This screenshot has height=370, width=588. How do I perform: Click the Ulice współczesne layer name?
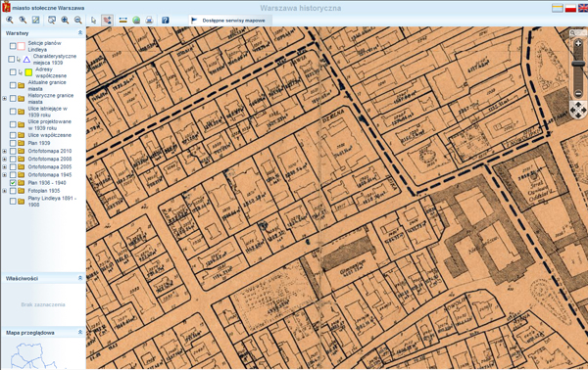[50, 135]
